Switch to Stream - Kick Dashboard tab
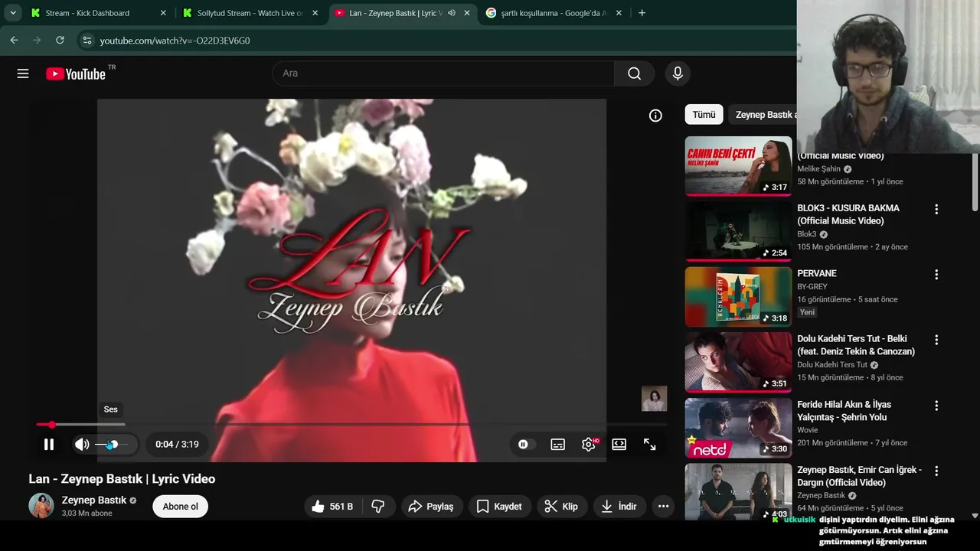This screenshot has height=551, width=980. (87, 13)
